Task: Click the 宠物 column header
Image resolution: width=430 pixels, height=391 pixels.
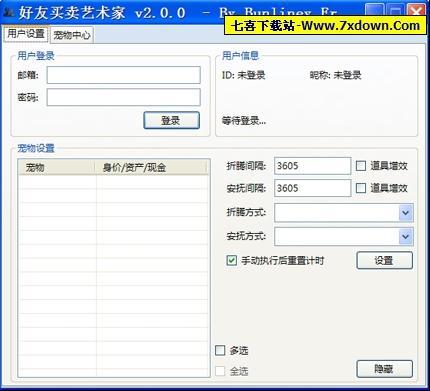Action: pyautogui.click(x=57, y=167)
